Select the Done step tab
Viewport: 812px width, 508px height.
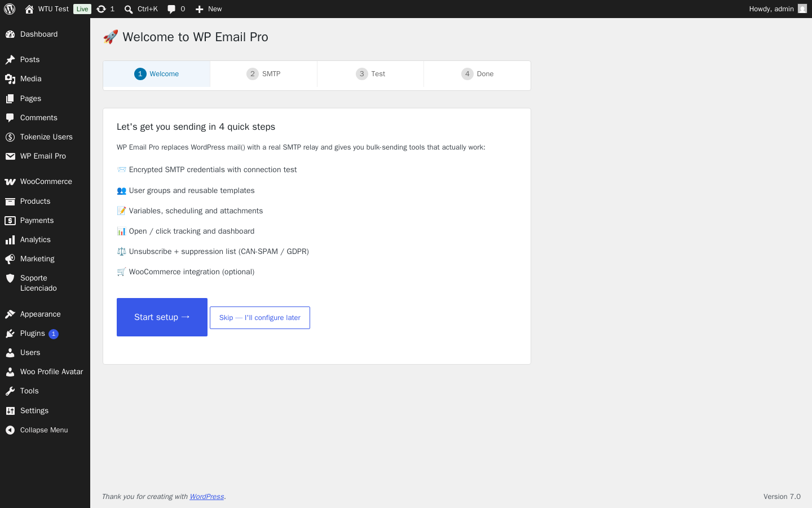point(477,74)
